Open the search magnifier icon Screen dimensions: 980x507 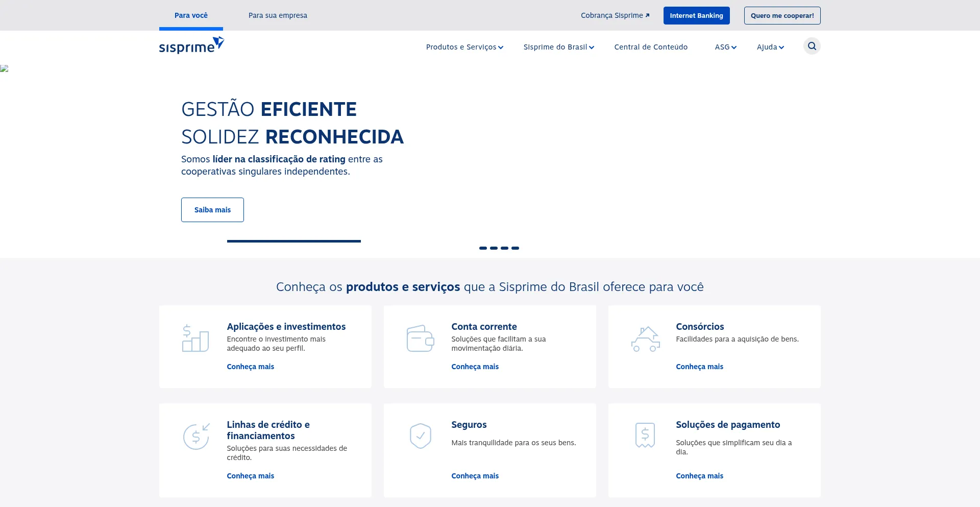(x=812, y=46)
